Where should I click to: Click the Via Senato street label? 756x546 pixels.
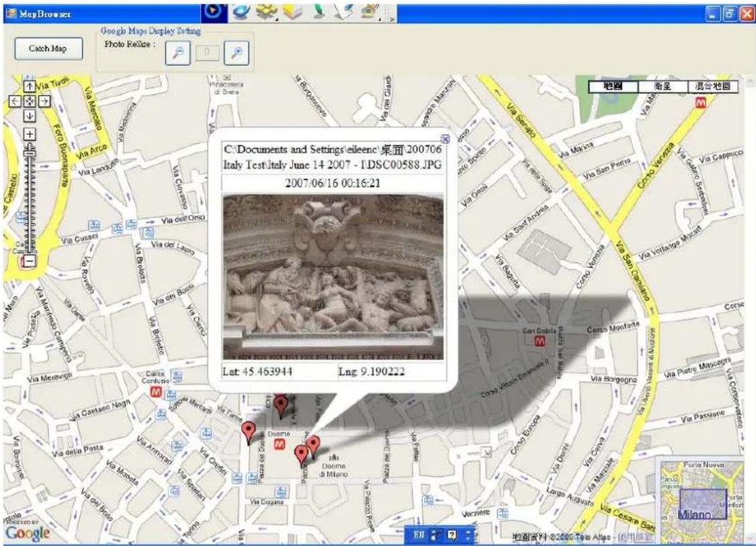(x=520, y=120)
